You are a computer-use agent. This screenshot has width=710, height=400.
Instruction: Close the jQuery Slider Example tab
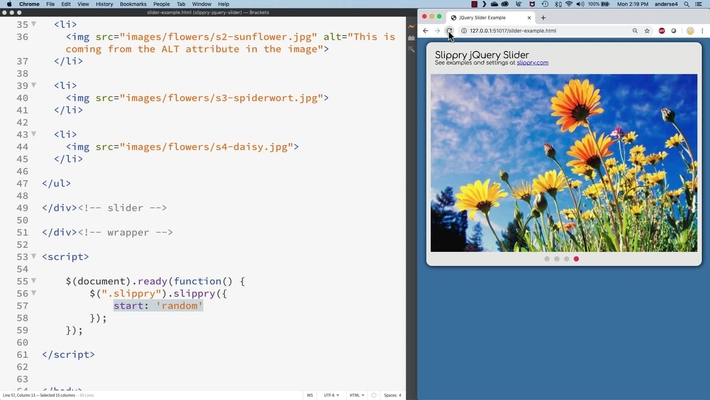click(529, 18)
